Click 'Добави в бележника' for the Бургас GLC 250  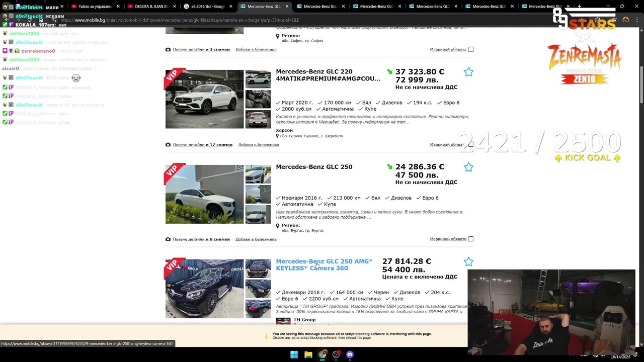(256, 239)
